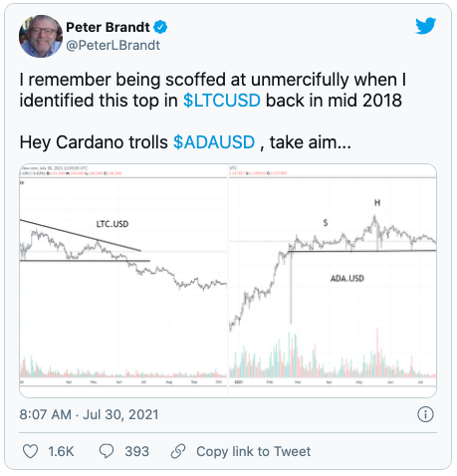Click the Peter Brandt display name
Screen dimensions: 457x476
coord(108,27)
